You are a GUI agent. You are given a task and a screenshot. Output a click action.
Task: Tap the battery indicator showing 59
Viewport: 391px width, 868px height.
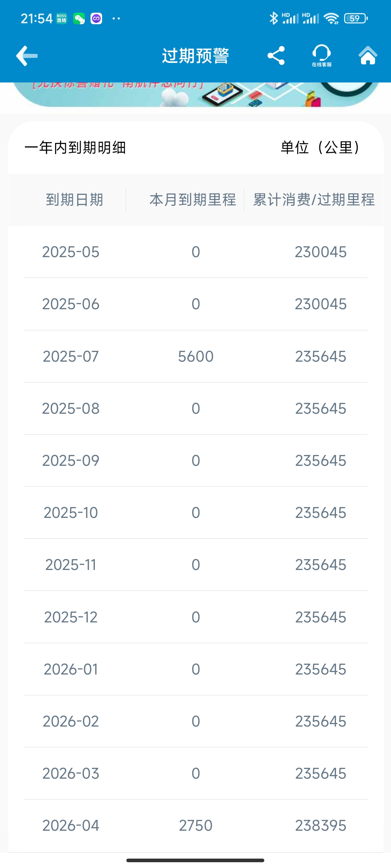point(356,18)
